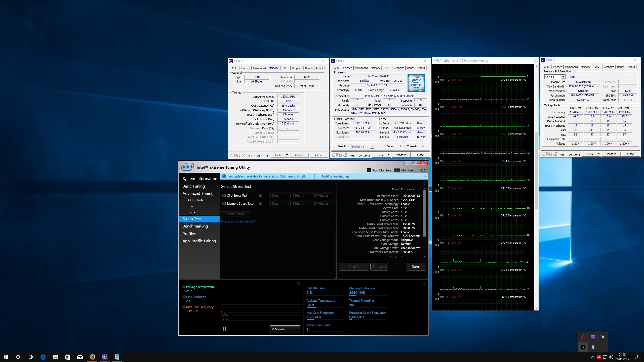Screen dimensions: 644x362
Task: Click info icon beside CPU Stress Test
Action: click(x=260, y=196)
